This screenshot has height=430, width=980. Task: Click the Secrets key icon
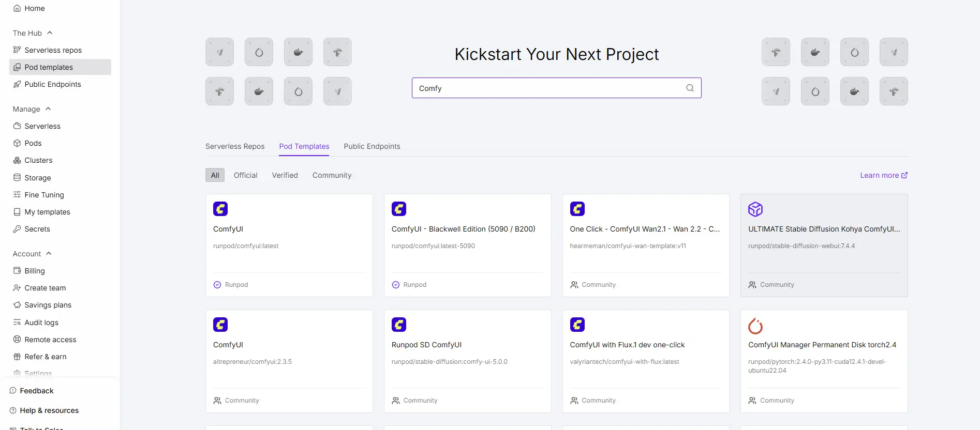point(17,229)
